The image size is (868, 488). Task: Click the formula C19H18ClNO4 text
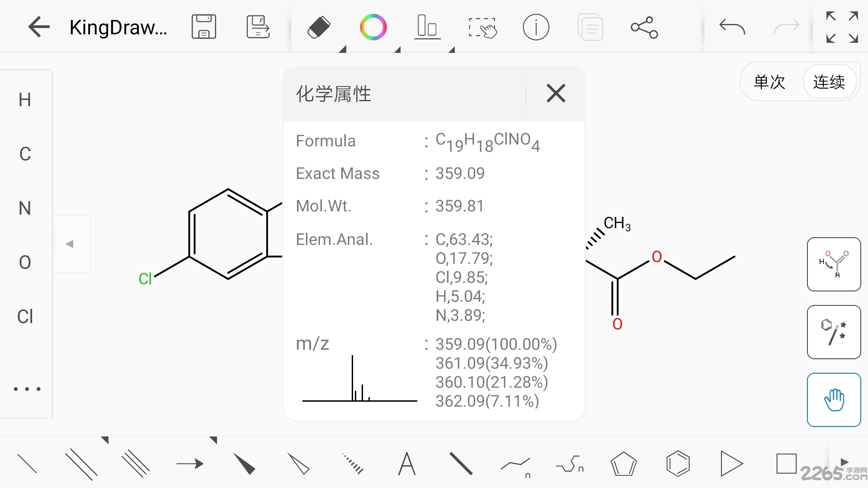tap(487, 142)
